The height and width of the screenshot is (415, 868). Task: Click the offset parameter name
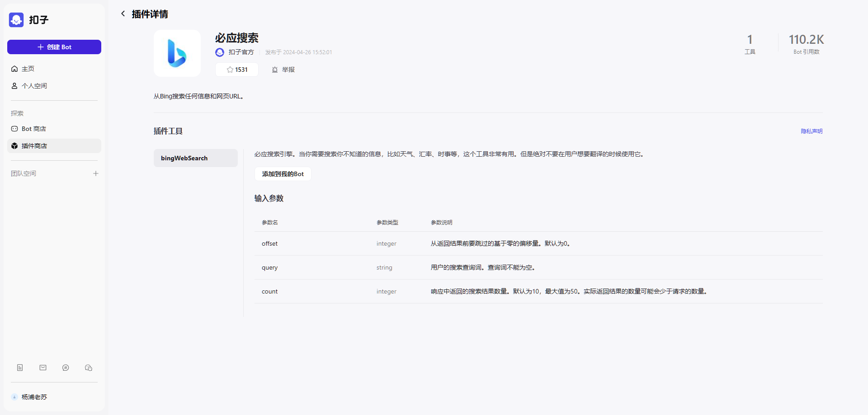tap(269, 243)
